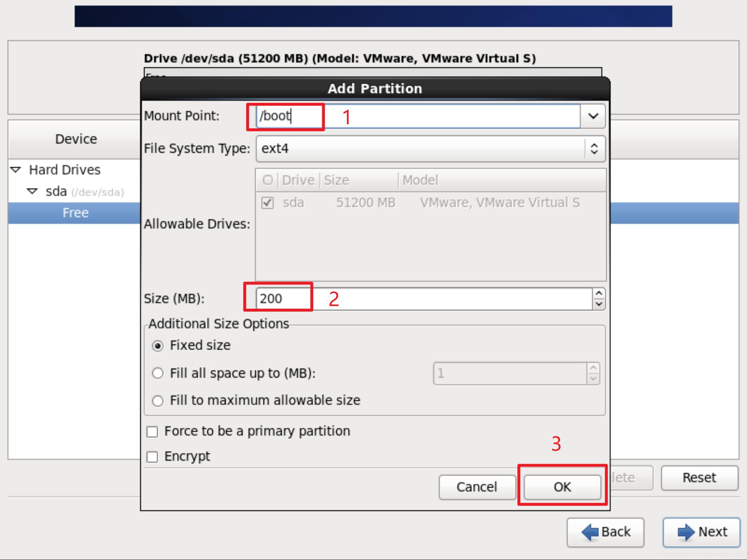Proceed with the Next arrow button

tap(701, 532)
